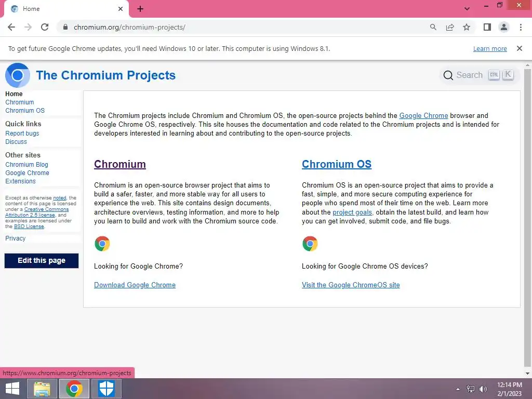Open the BSD License link

29,227
